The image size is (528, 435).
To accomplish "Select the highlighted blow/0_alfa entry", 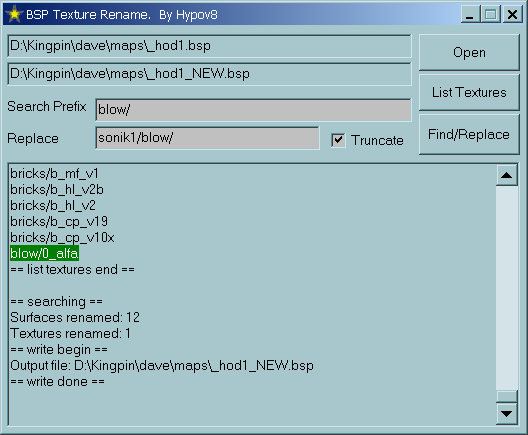I will tap(44, 253).
